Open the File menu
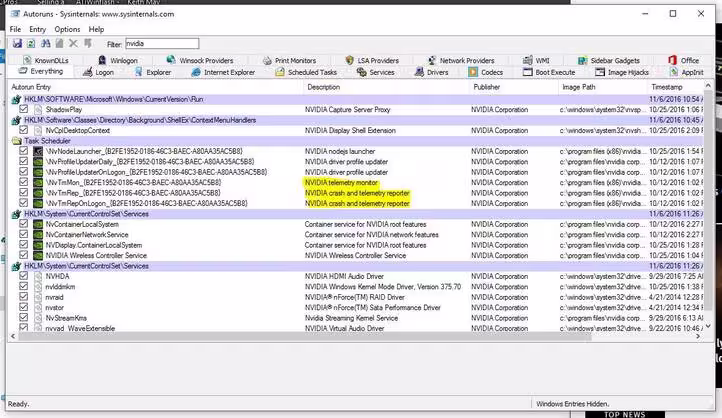 point(15,29)
